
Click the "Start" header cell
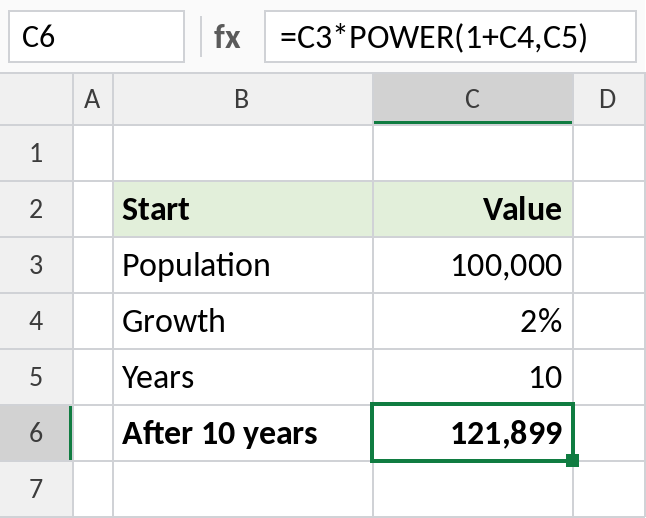pyautogui.click(x=243, y=209)
